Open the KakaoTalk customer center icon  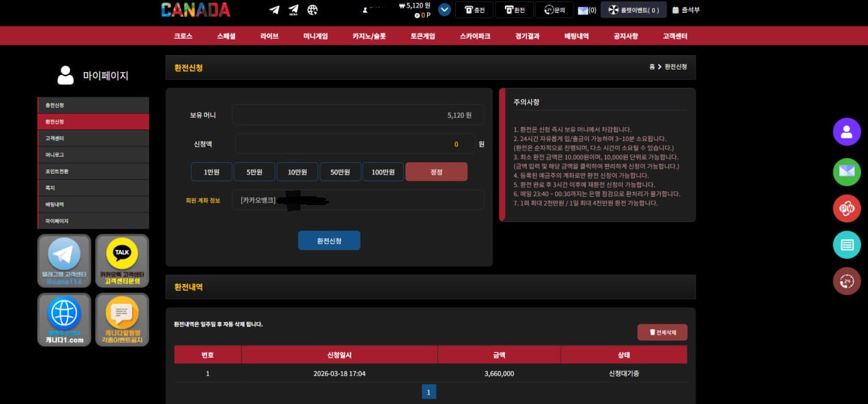click(122, 260)
